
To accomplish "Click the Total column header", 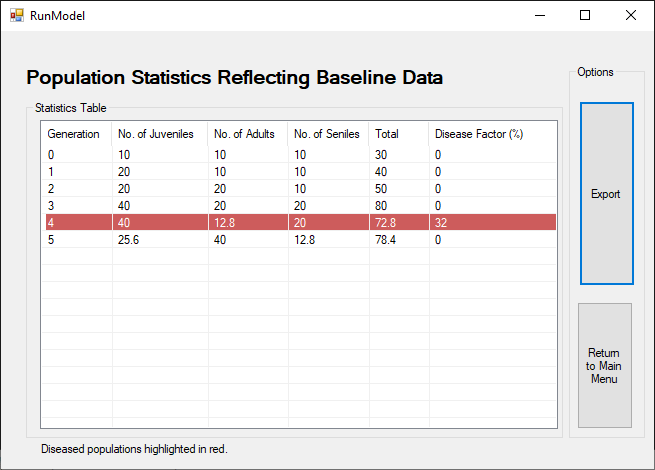I will point(397,134).
